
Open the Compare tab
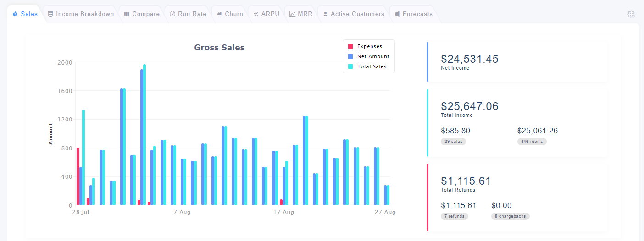point(142,14)
